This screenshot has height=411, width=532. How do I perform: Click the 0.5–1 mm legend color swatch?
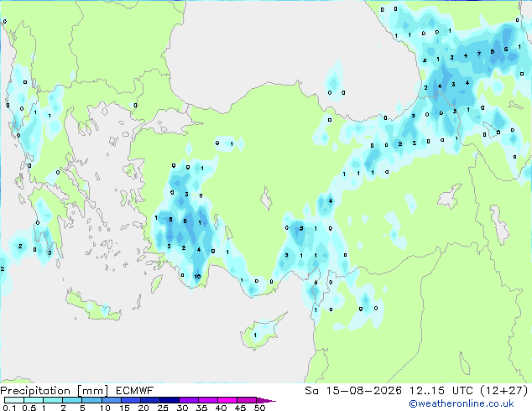pyautogui.click(x=34, y=400)
